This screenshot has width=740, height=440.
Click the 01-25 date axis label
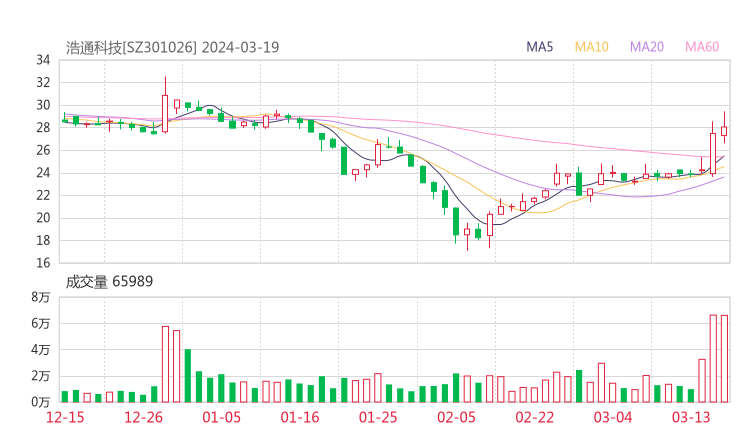378,417
